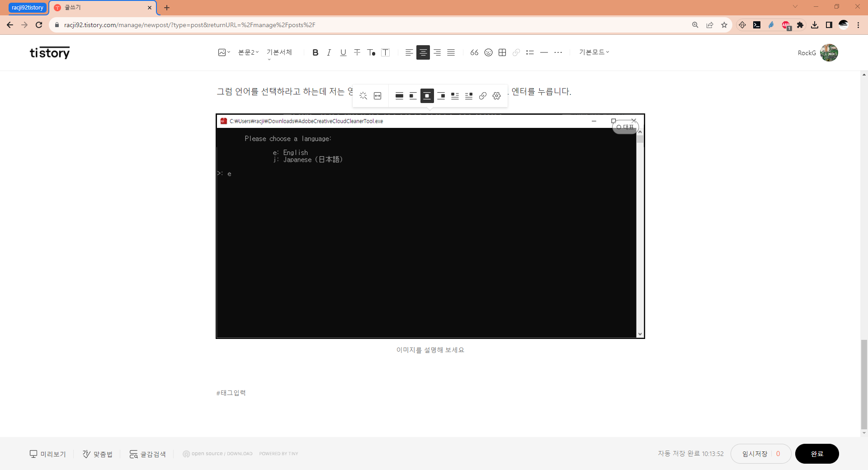Image resolution: width=868 pixels, height=470 pixels.
Task: Select the inserted console screenshot image
Action: point(430,226)
